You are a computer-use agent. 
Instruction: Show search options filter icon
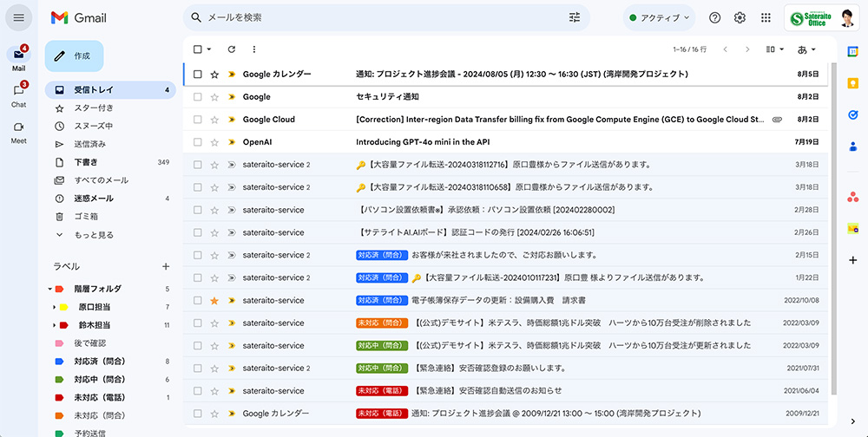pyautogui.click(x=575, y=17)
